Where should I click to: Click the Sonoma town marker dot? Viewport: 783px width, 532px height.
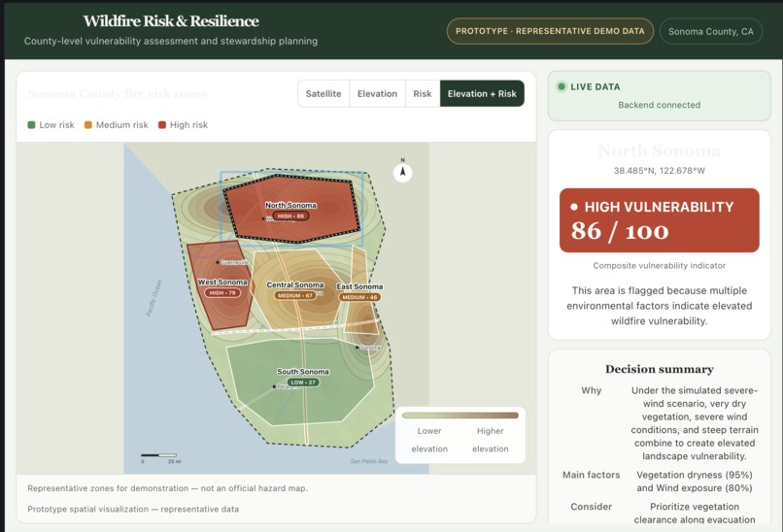tap(357, 348)
